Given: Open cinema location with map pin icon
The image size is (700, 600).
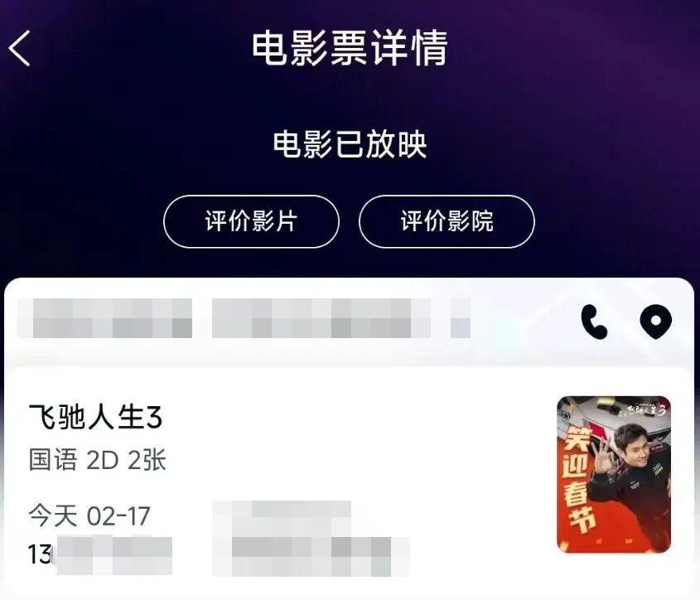Looking at the screenshot, I should (x=656, y=322).
